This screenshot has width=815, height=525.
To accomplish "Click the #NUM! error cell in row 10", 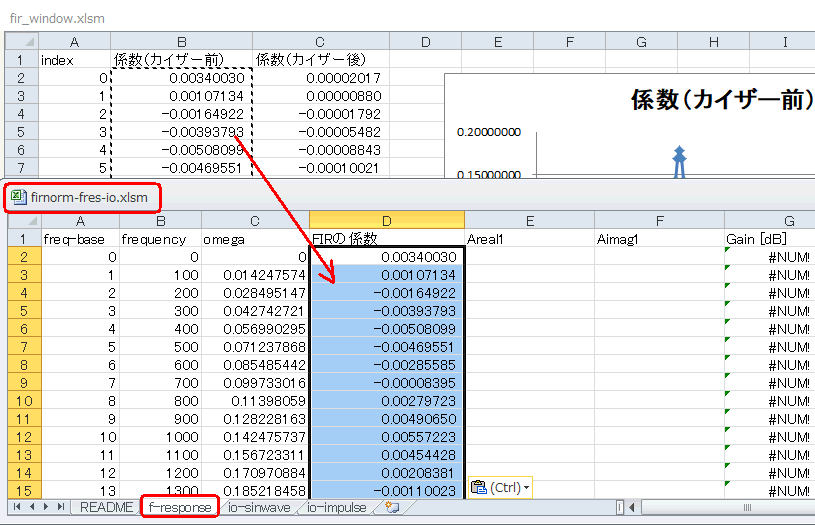I will 770,401.
